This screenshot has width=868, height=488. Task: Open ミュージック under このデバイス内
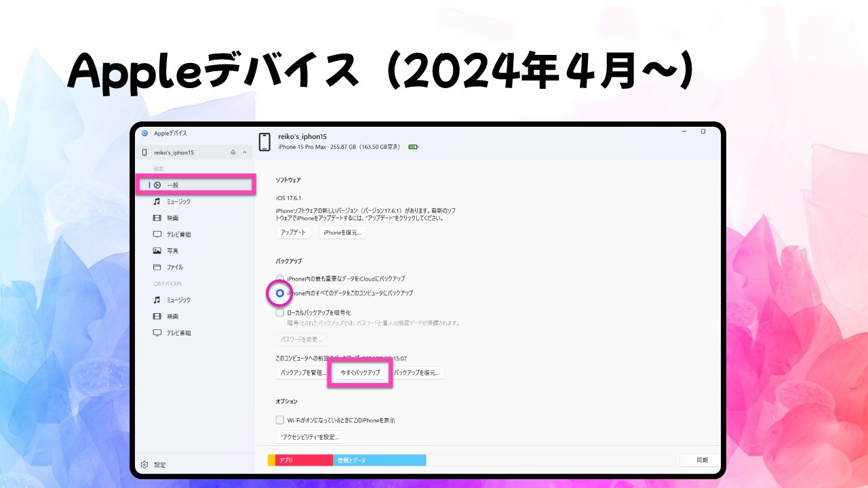(x=178, y=300)
